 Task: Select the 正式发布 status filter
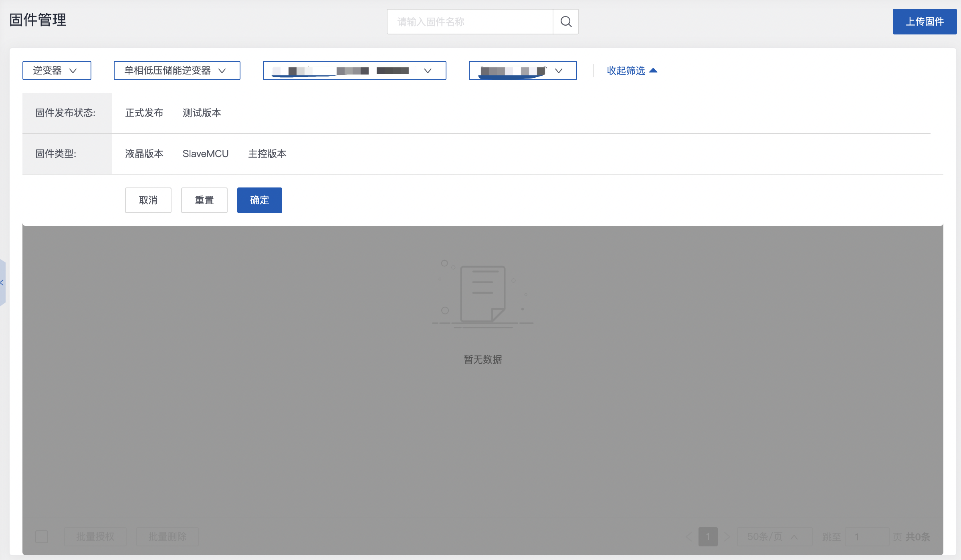(x=144, y=113)
